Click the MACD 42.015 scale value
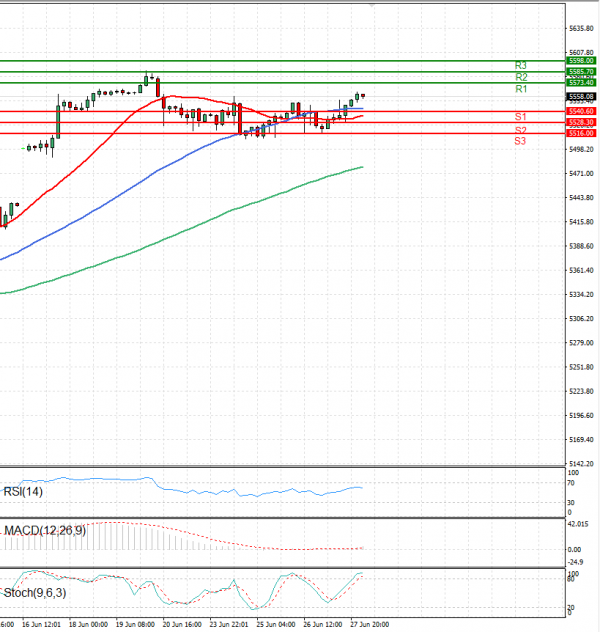 pyautogui.click(x=578, y=524)
